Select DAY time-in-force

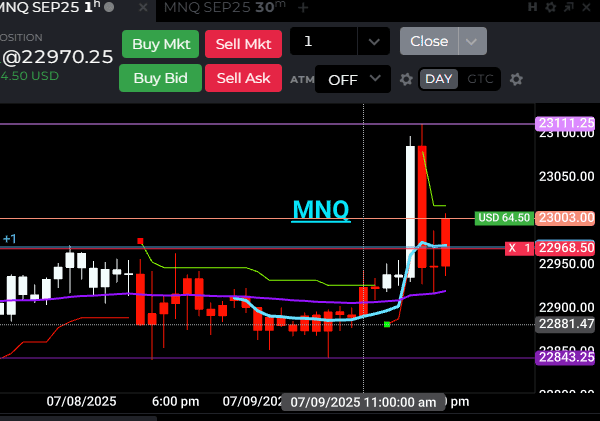(x=439, y=79)
